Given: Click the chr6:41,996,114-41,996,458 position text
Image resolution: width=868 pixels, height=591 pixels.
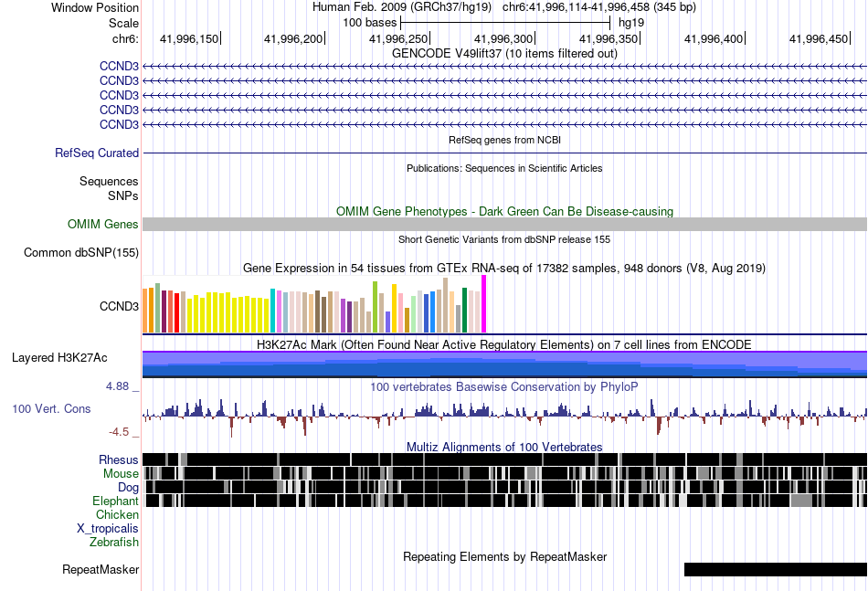Looking at the screenshot, I should tap(599, 7).
